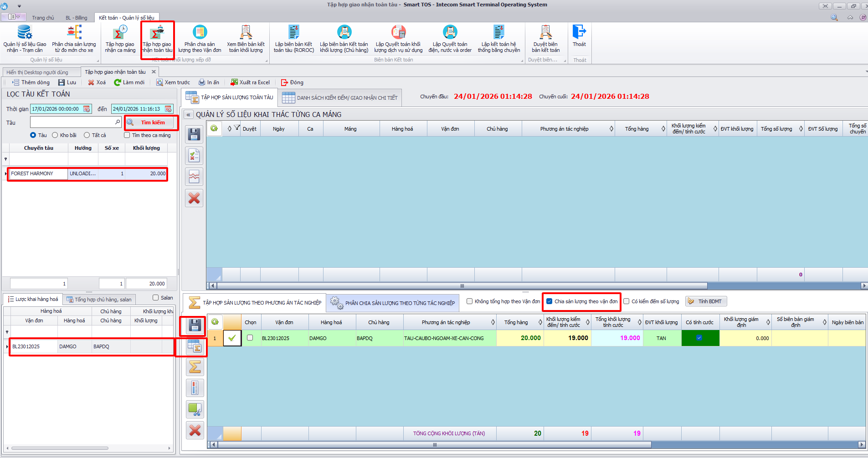The width and height of the screenshot is (868, 458).
Task: Click the save floppy icon beside lower grid
Action: tap(195, 325)
